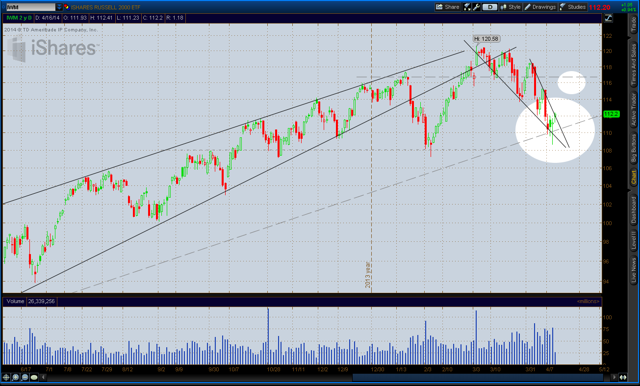Image resolution: width=640 pixels, height=386 pixels.
Task: Click the green 112.2 current price label
Action: [x=611, y=114]
